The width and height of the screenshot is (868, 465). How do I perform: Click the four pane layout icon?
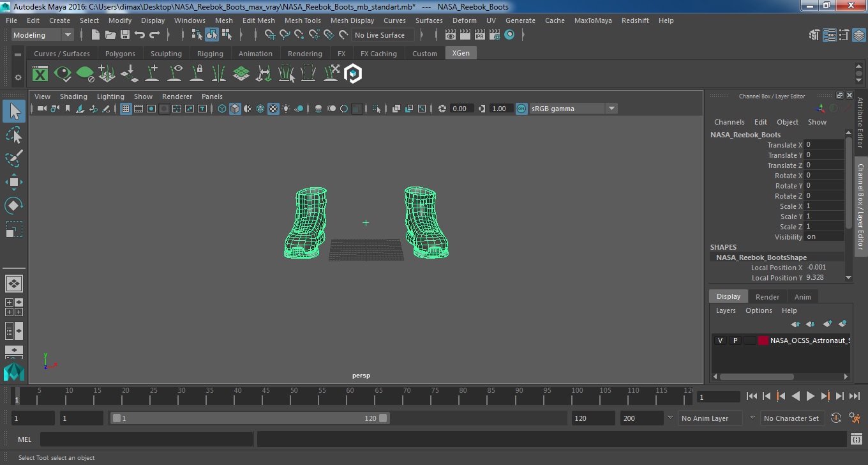[14, 307]
